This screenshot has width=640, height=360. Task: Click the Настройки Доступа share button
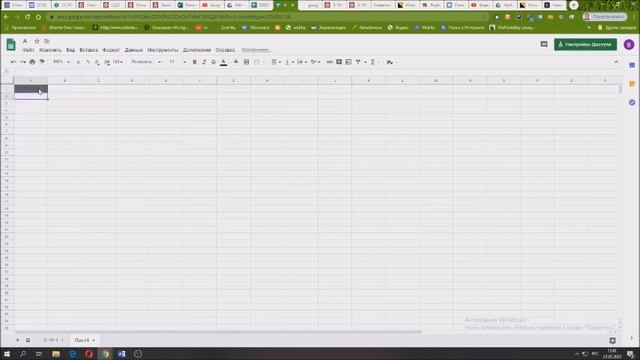[585, 44]
